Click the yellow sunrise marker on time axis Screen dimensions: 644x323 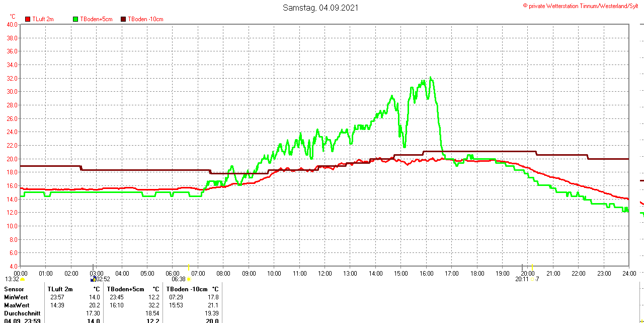point(188,267)
